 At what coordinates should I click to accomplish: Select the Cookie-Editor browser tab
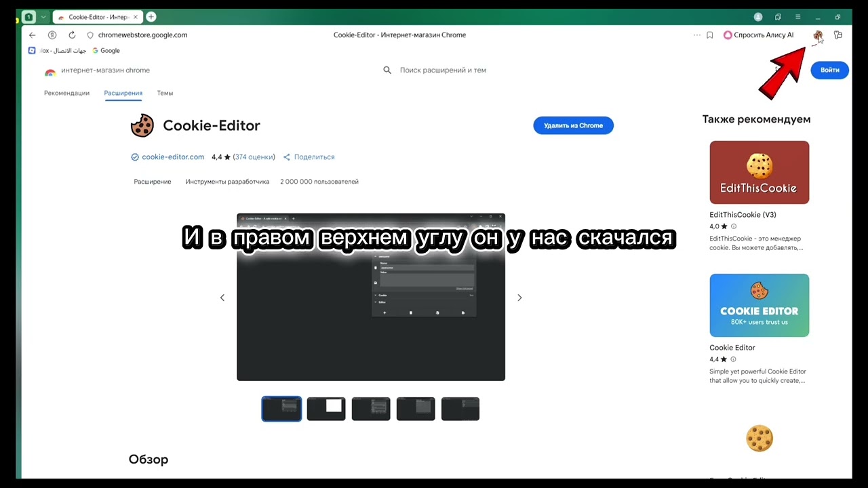coord(98,17)
